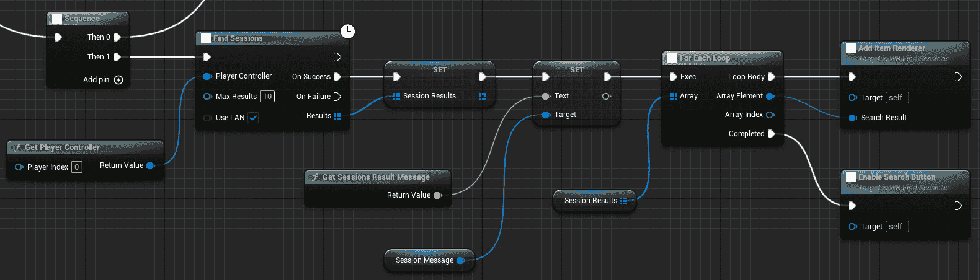
Task: Click Text output pin on SET node
Action: pyautogui.click(x=607, y=96)
